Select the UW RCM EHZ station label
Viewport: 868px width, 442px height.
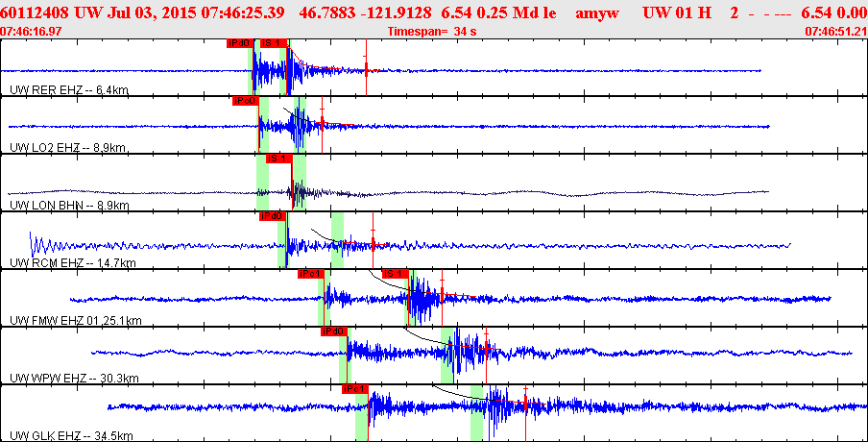(x=73, y=263)
